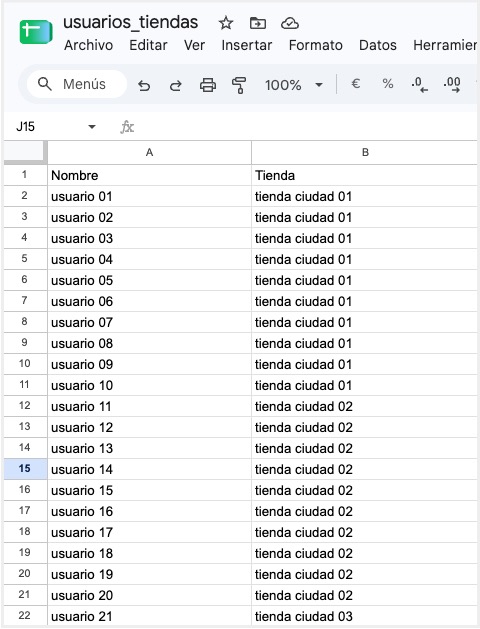Open the Ver menu

[x=194, y=45]
